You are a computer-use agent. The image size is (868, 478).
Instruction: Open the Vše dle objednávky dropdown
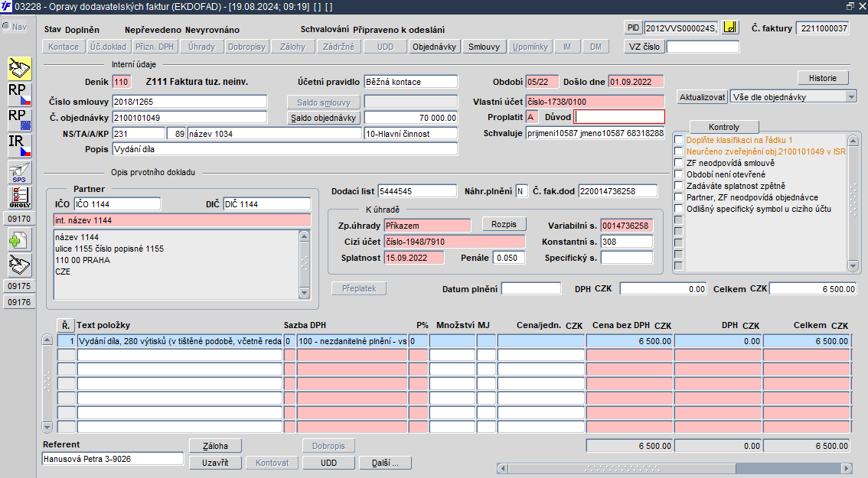pos(851,97)
